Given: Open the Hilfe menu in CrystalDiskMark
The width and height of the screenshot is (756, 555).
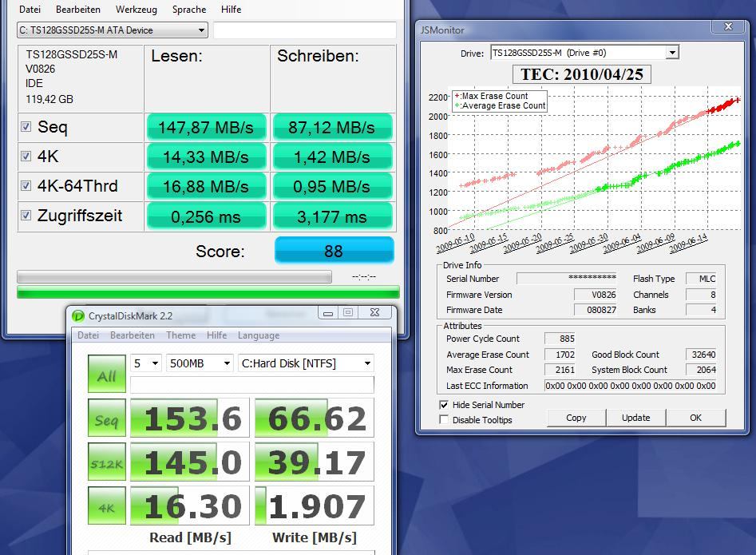Looking at the screenshot, I should coord(216,335).
